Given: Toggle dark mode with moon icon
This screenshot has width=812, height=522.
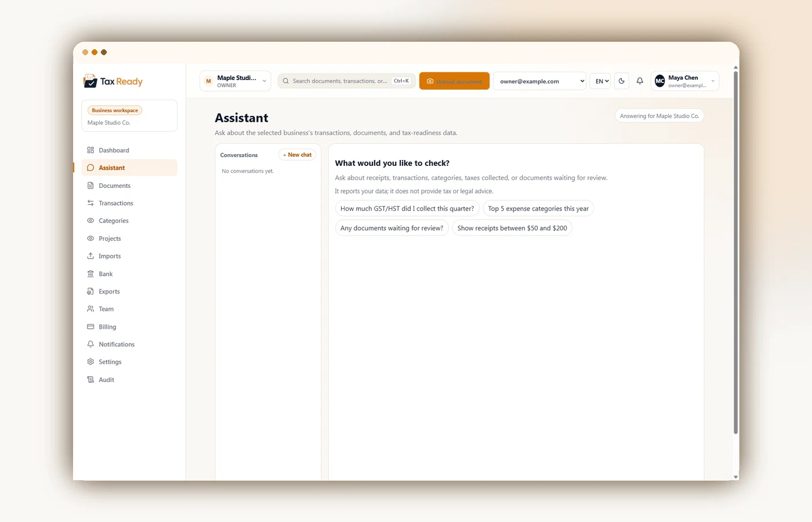Looking at the screenshot, I should pyautogui.click(x=622, y=81).
